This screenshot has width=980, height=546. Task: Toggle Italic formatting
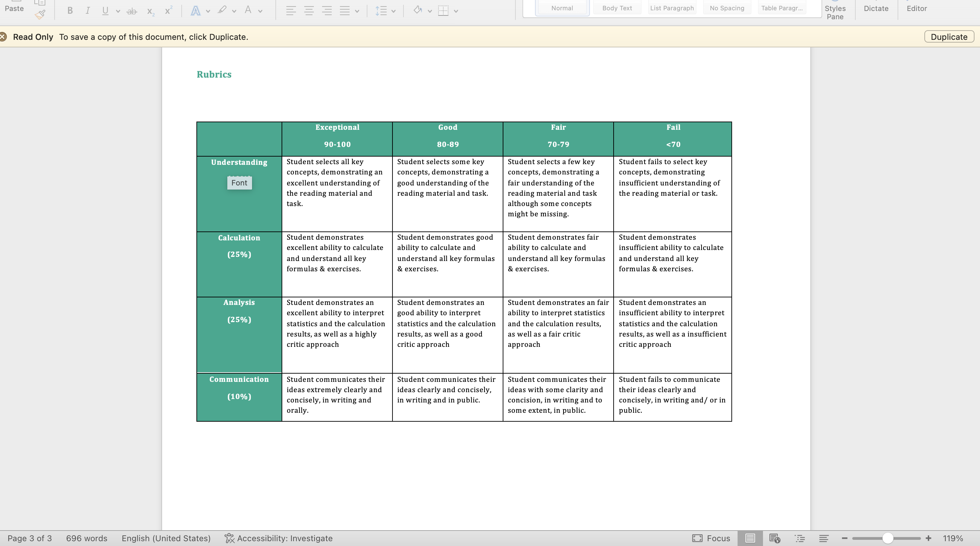pyautogui.click(x=88, y=11)
